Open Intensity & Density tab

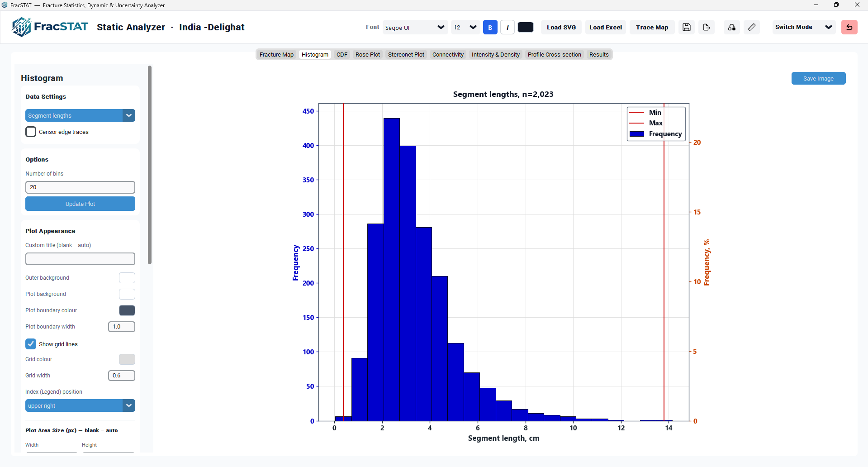pyautogui.click(x=496, y=54)
